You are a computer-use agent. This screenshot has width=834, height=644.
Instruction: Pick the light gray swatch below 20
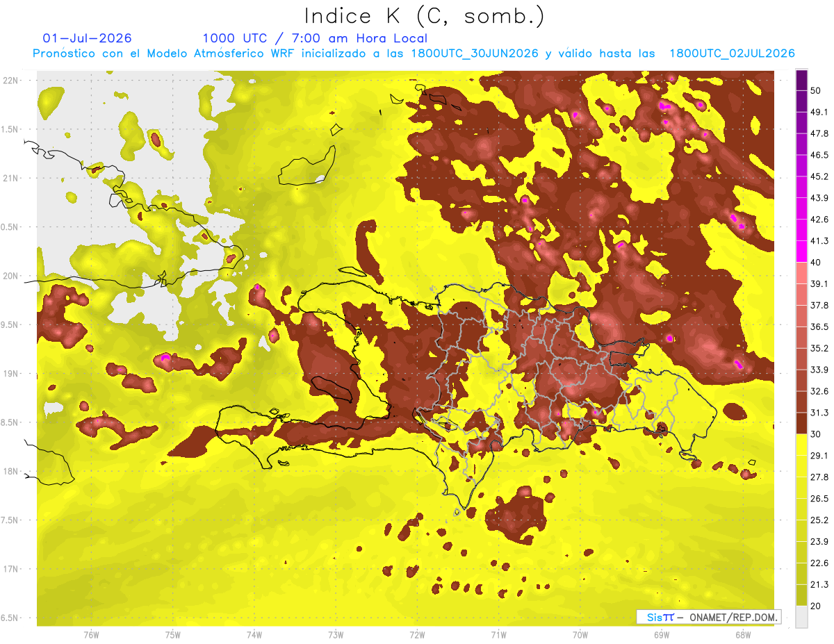click(x=801, y=616)
